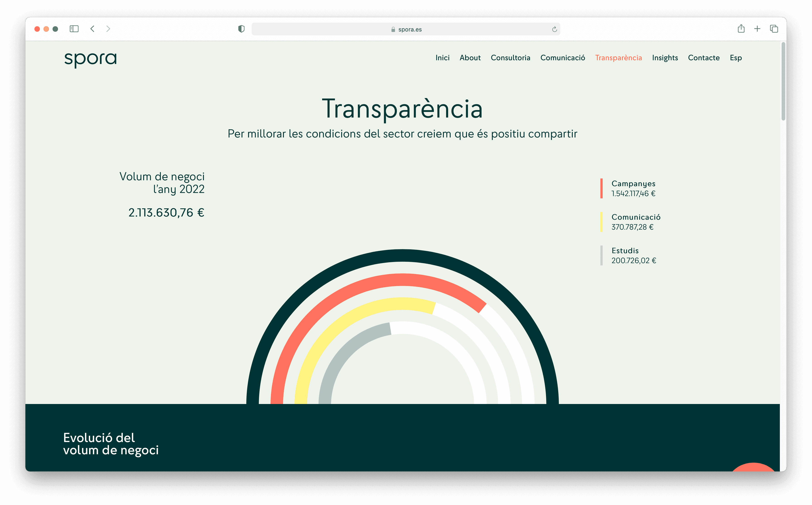This screenshot has height=505, width=812.
Task: Switch to the Comunicació section
Action: 563,58
